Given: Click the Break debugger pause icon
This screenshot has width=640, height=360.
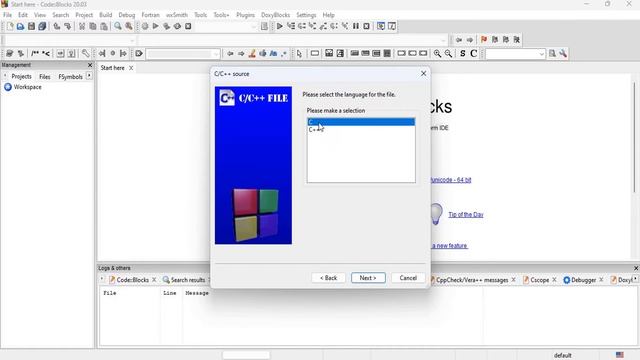Looking at the screenshot, I should click(x=356, y=26).
